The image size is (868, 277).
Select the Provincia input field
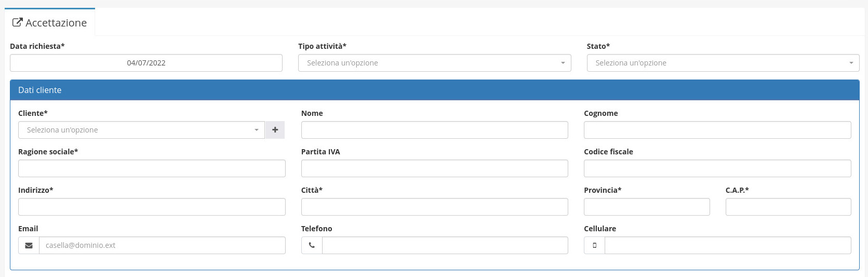tap(646, 207)
